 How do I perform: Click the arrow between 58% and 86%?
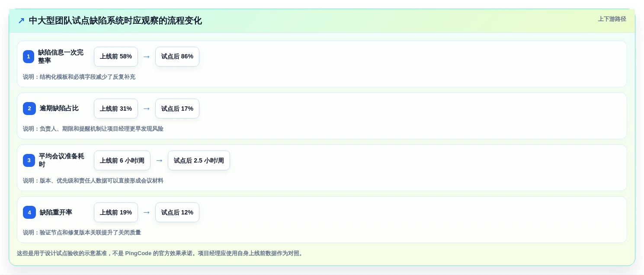click(147, 57)
